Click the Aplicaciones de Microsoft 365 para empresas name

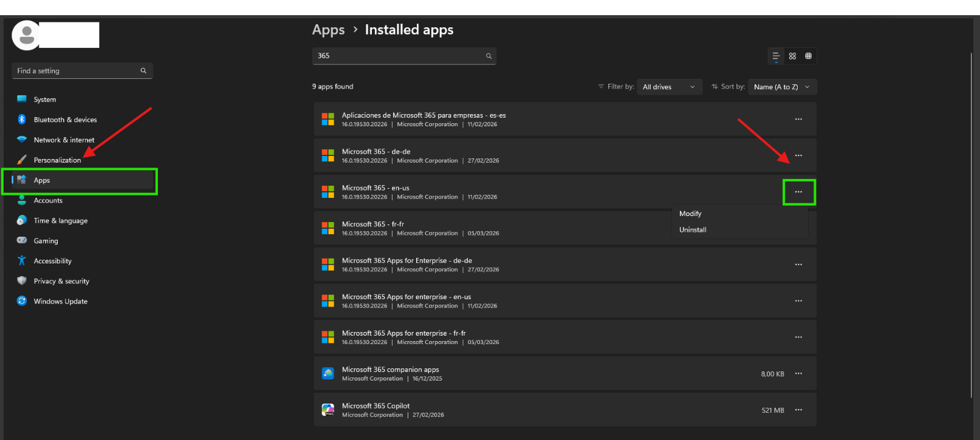tap(424, 115)
